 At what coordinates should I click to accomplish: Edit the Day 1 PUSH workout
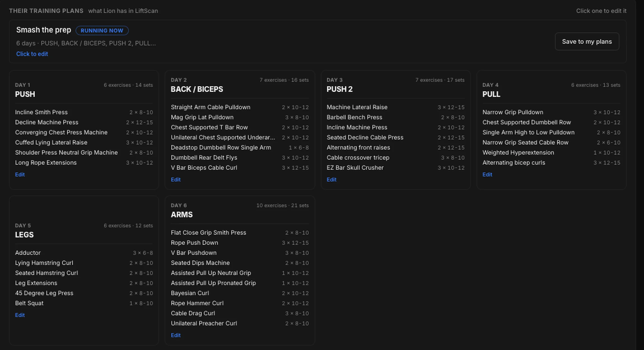coord(20,174)
